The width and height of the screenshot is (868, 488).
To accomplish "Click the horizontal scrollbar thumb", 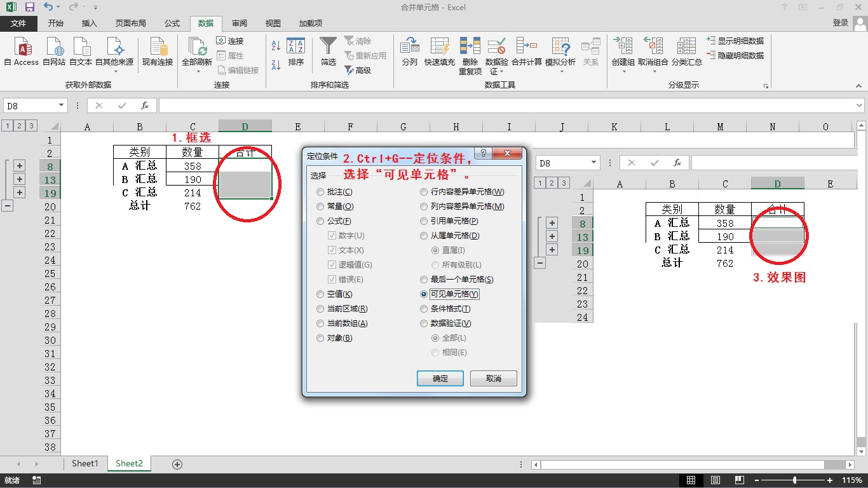I will click(682, 464).
